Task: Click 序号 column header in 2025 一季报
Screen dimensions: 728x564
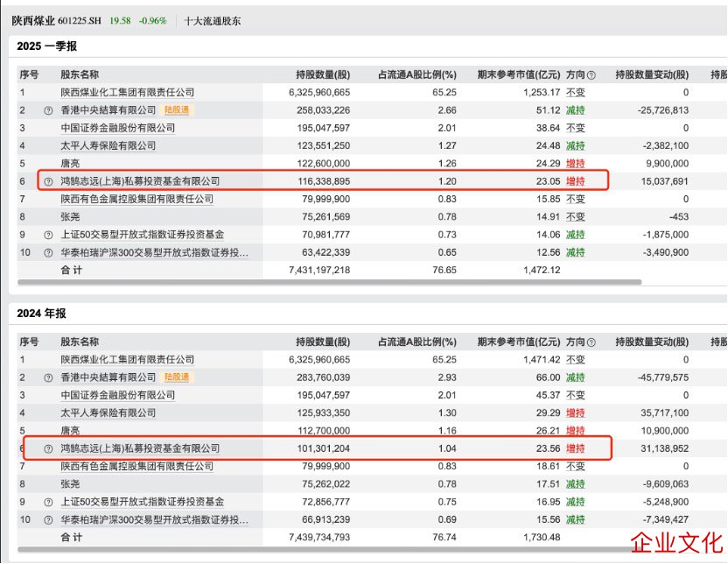Action: [29, 74]
